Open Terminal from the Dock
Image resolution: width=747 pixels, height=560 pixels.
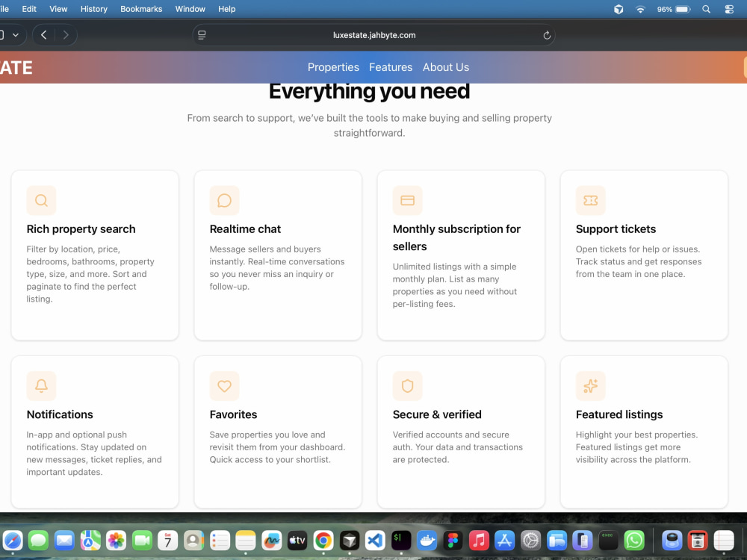401,541
